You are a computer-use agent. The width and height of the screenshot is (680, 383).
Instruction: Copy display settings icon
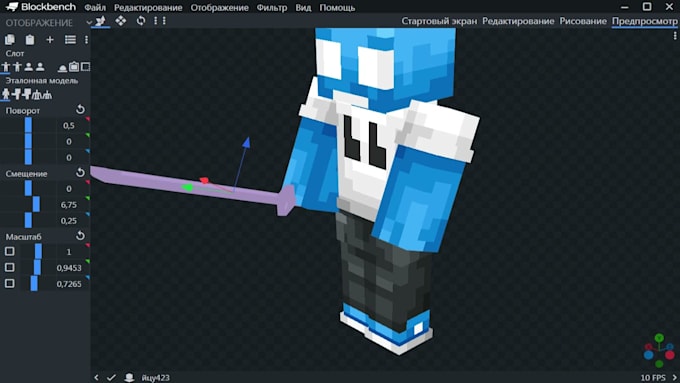click(x=10, y=40)
